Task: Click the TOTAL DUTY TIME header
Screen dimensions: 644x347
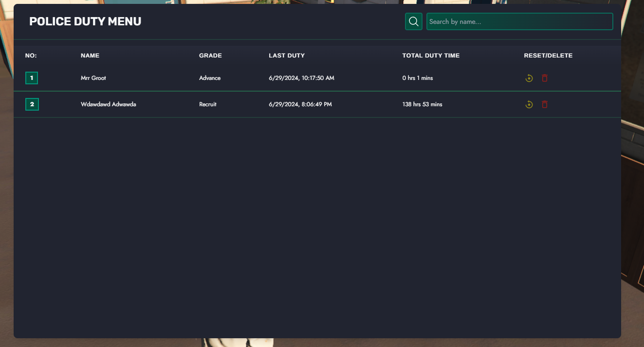Action: pos(431,56)
